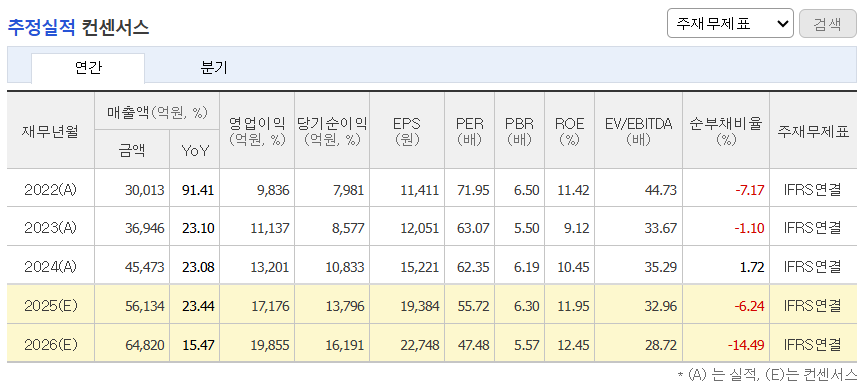Click the 36,946 revenue value
The image size is (860, 384).
click(x=145, y=229)
